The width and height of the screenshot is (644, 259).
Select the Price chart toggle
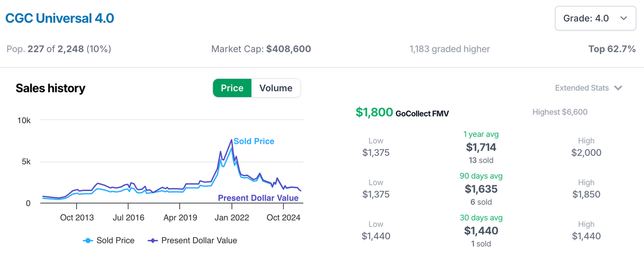pos(232,88)
